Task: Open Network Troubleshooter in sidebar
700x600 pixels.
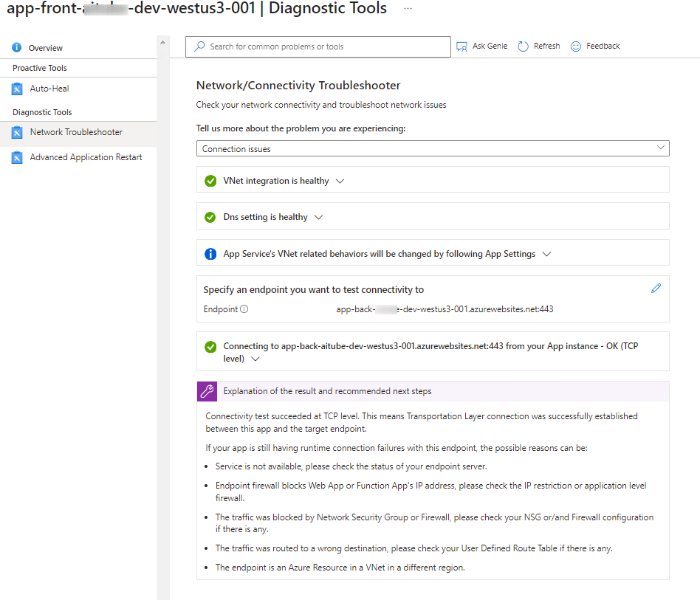Action: (x=76, y=132)
